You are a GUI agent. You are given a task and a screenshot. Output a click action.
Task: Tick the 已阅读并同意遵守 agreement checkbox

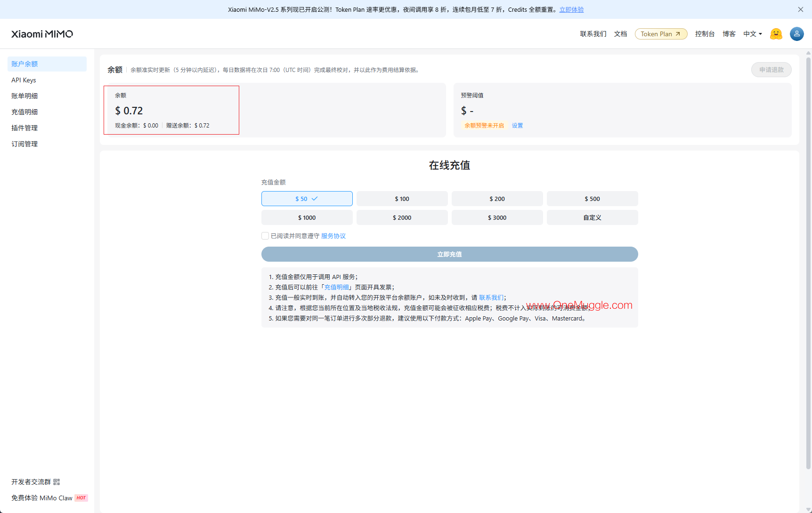(x=265, y=236)
